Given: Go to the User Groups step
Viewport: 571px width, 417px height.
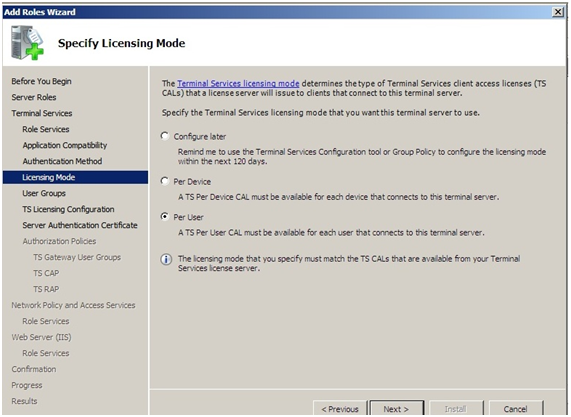Looking at the screenshot, I should 44,193.
